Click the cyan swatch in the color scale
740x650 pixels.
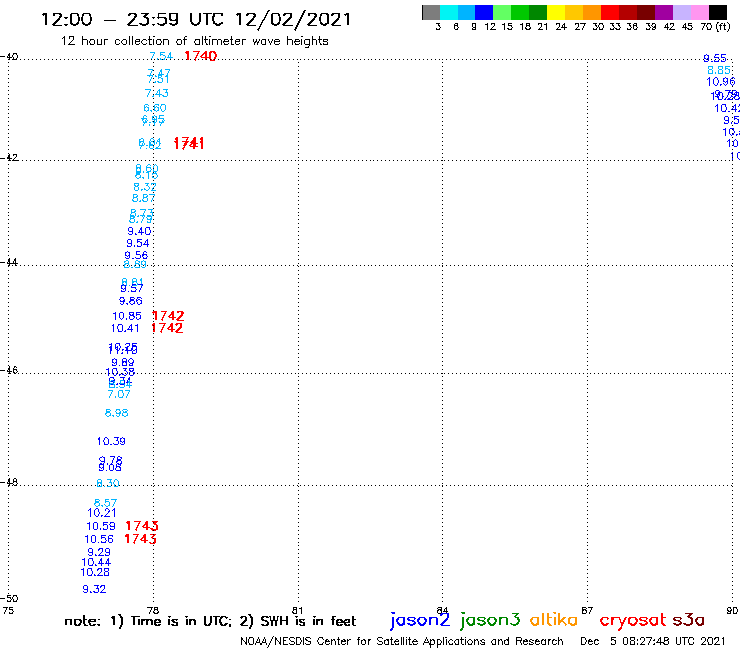(449, 12)
